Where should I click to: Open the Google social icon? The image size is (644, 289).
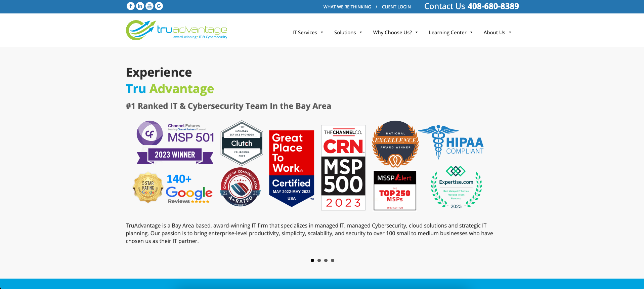(x=159, y=6)
